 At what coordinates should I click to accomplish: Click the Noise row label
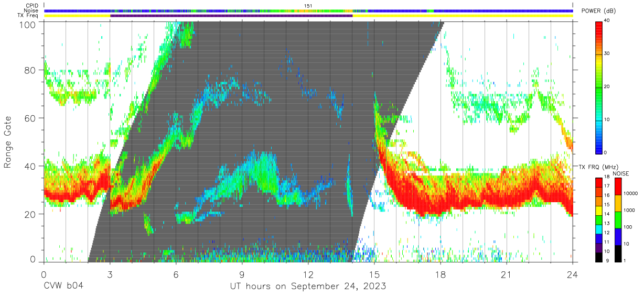point(31,10)
